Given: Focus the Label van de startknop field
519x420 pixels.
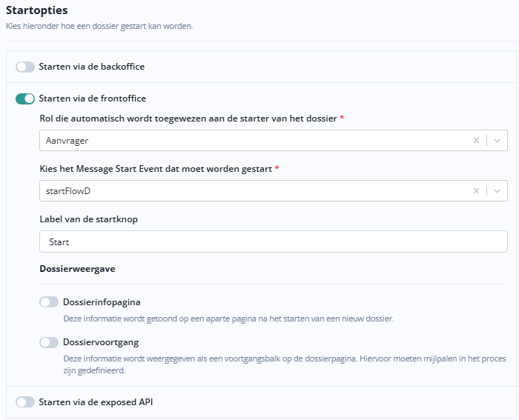Looking at the screenshot, I should coord(273,241).
